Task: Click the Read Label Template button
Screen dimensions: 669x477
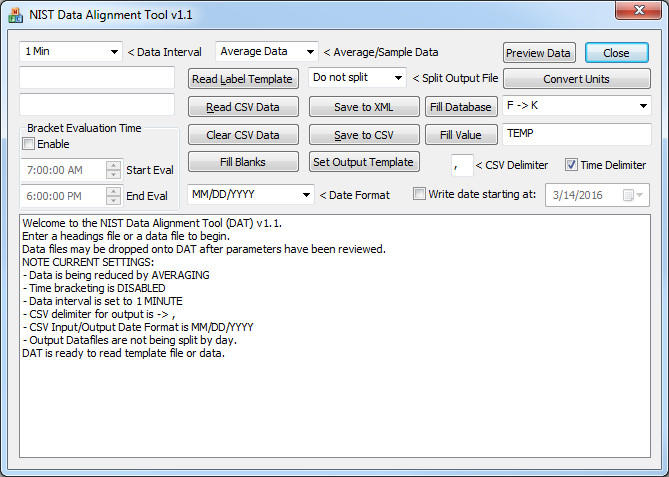Action: [242, 79]
